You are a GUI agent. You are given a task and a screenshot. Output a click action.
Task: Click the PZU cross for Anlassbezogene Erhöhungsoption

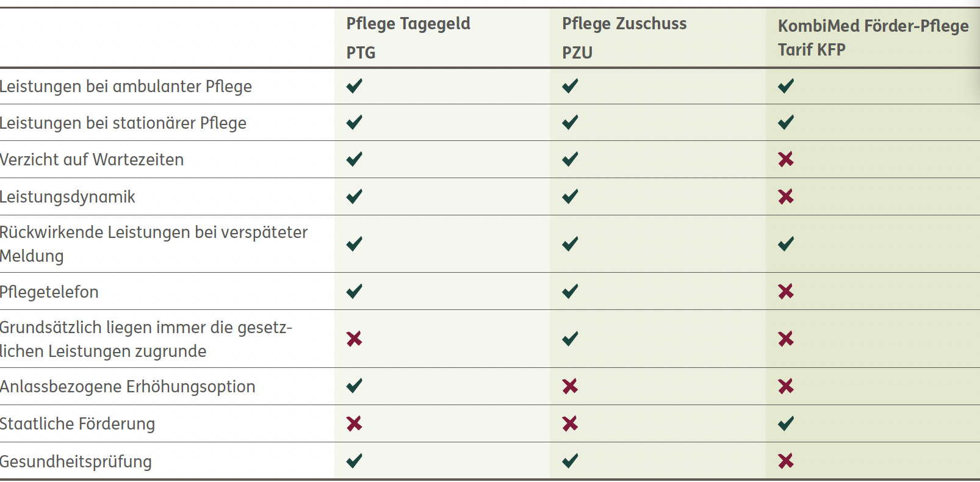pos(570,386)
